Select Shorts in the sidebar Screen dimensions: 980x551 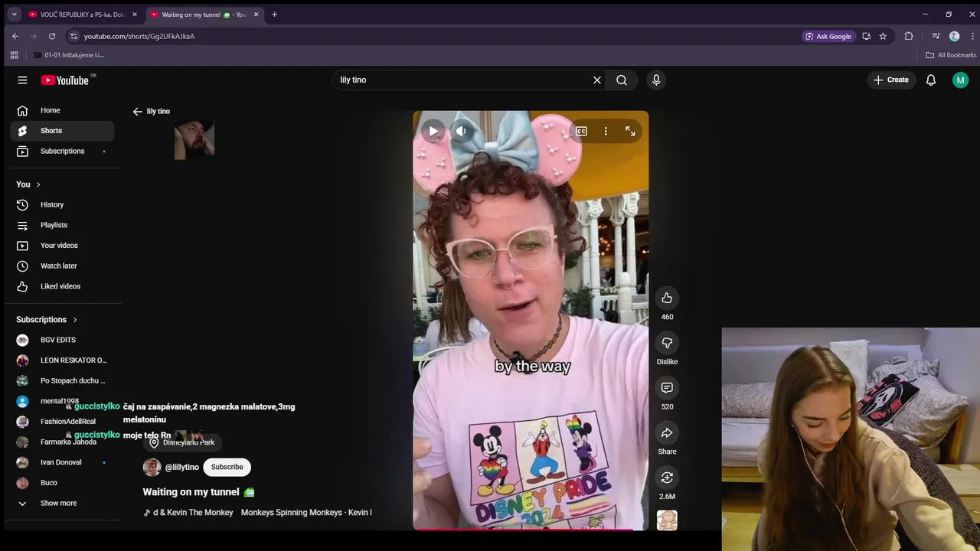point(62,131)
